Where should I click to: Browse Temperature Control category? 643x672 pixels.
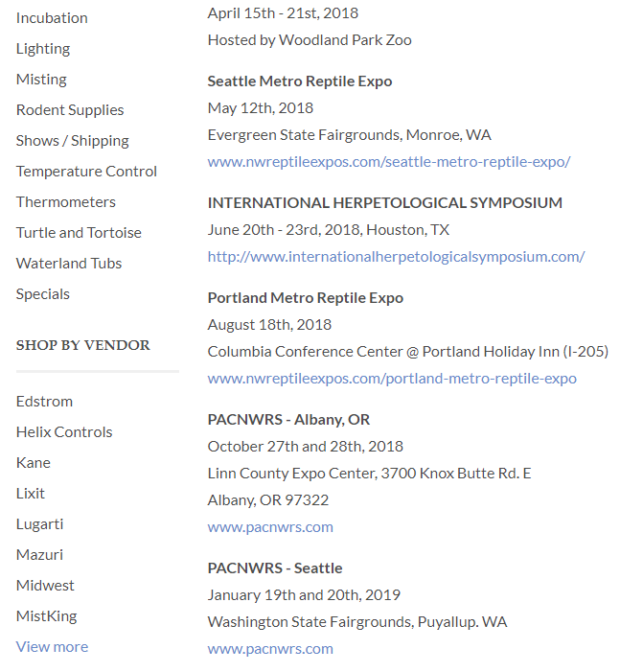(x=86, y=172)
